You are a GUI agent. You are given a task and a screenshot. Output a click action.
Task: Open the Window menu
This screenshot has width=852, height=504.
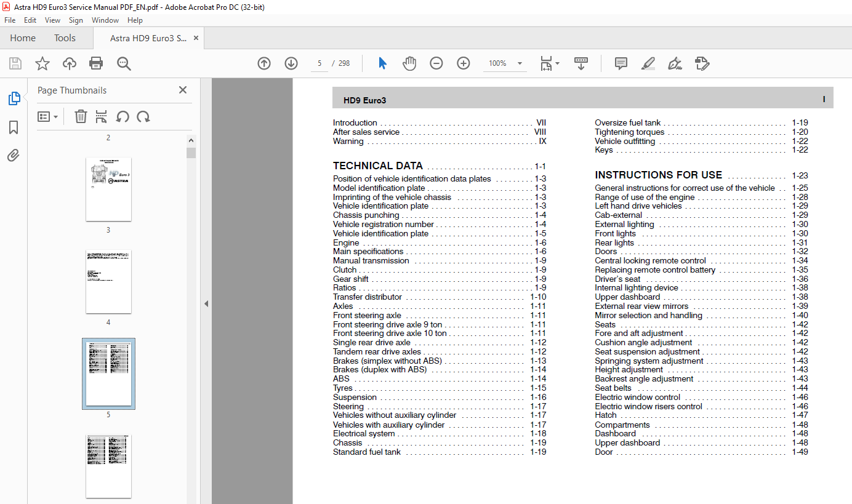coord(105,20)
